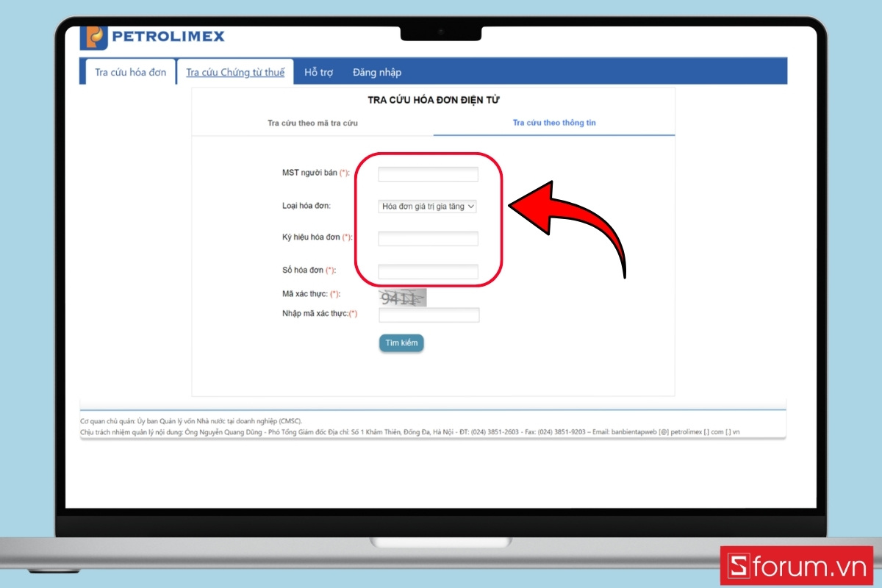Open the Tra cứu hóa đơn tab
This screenshot has height=588, width=882.
pyautogui.click(x=131, y=72)
